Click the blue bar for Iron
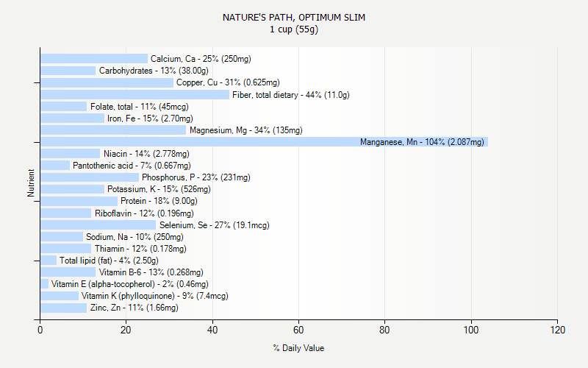The image size is (588, 368). pyautogui.click(x=72, y=118)
